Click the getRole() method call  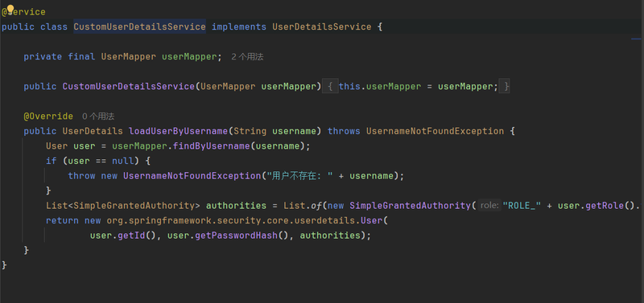(x=610, y=206)
